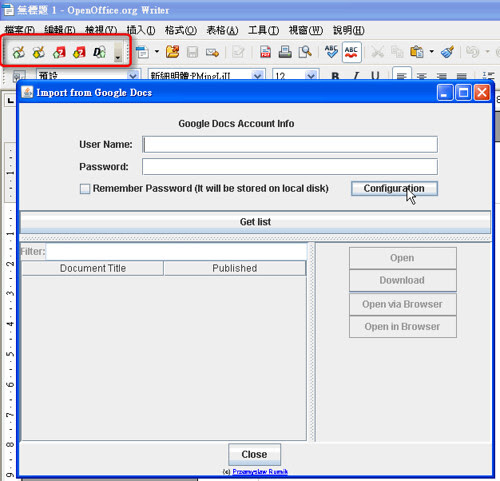Toggle Italic formatting
500x481 pixels.
[356, 76]
